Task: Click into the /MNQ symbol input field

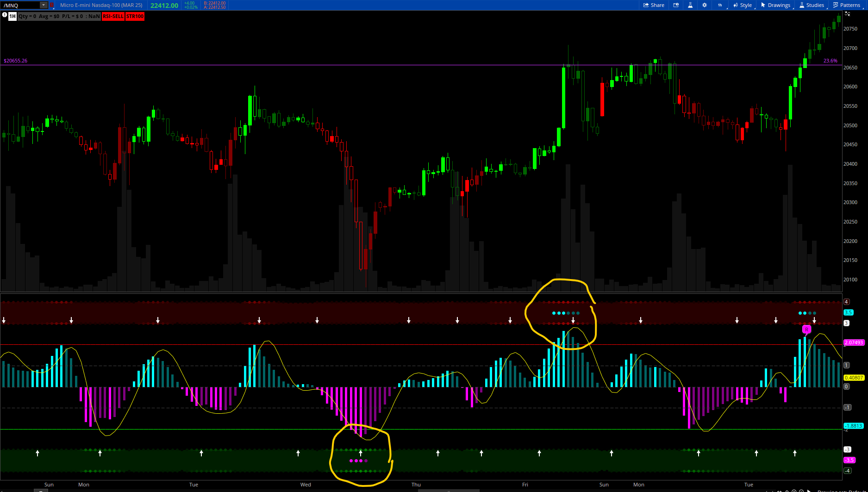Action: [x=21, y=5]
